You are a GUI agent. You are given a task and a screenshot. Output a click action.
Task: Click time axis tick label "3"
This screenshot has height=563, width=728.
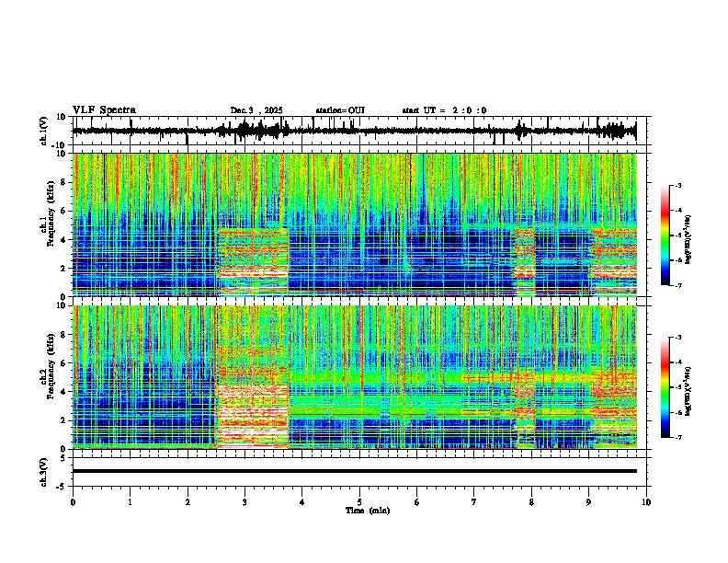(245, 502)
